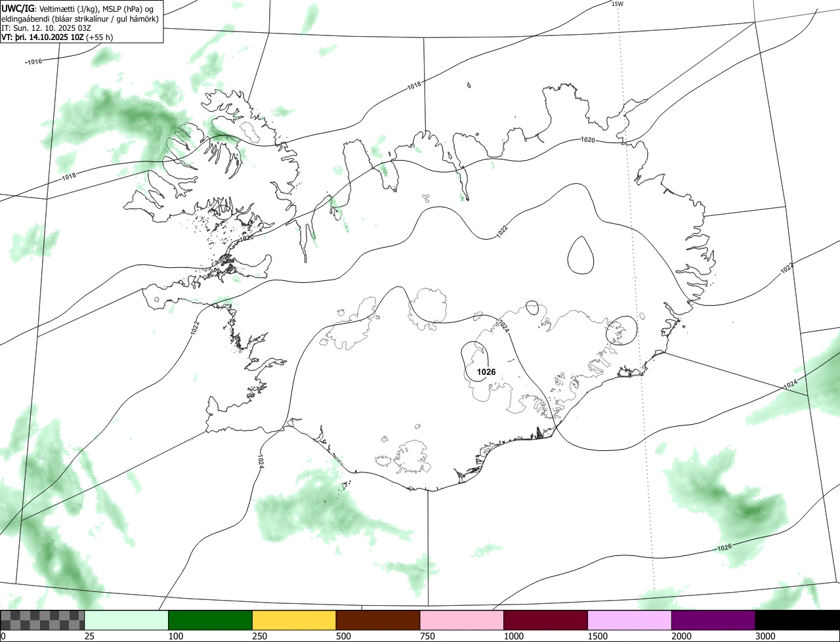Viewport: 840px width, 642px height.
Task: Click the legend value 0
Action: [x=3, y=636]
